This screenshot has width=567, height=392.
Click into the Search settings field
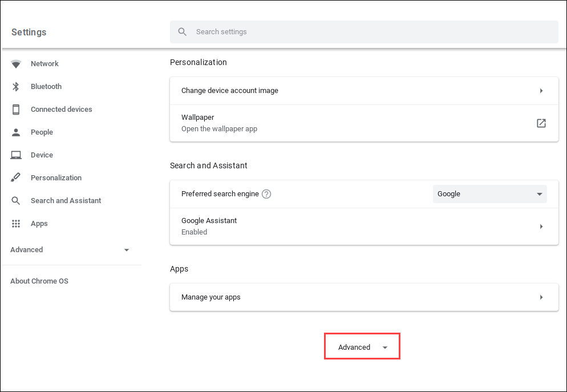(371, 32)
